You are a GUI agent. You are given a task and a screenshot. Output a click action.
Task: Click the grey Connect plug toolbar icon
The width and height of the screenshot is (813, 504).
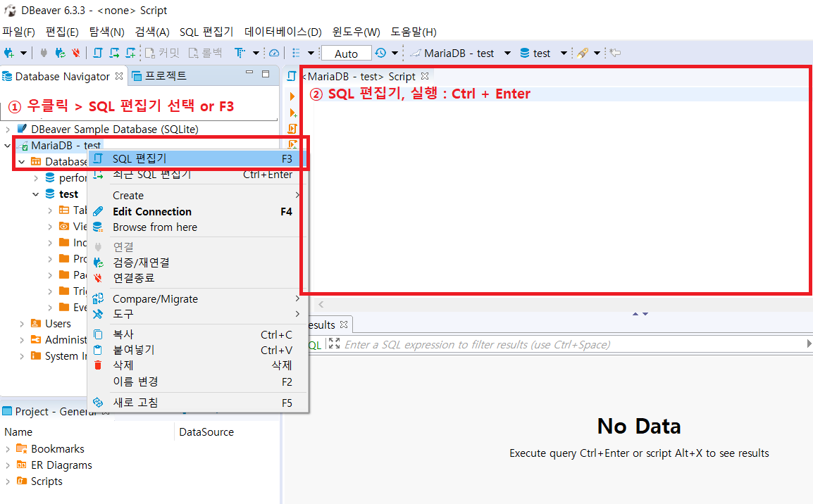44,53
